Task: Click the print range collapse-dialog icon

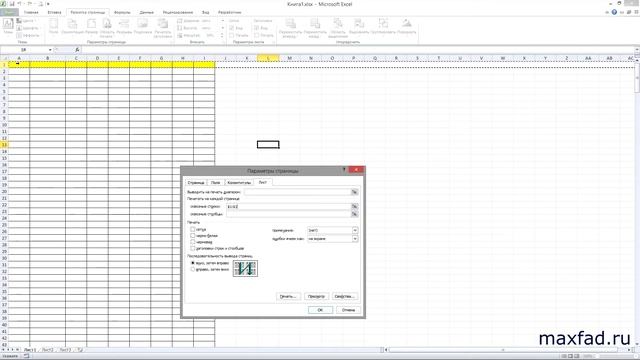Action: click(354, 192)
